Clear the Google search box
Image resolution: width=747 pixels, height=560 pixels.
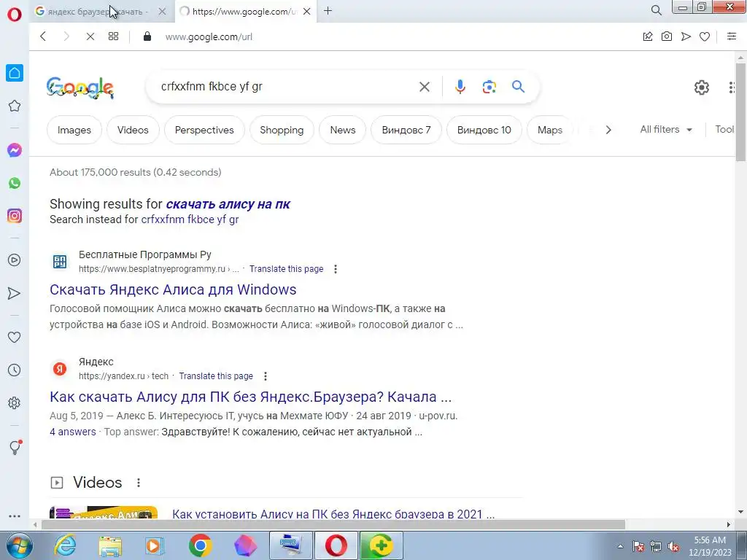[424, 87]
